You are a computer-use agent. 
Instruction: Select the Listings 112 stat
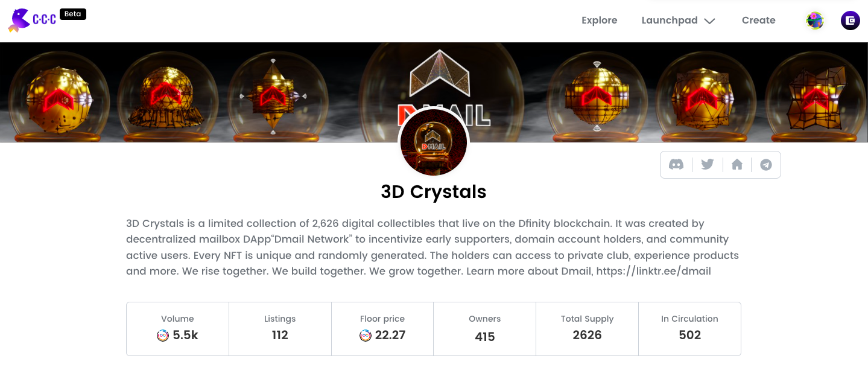(280, 329)
